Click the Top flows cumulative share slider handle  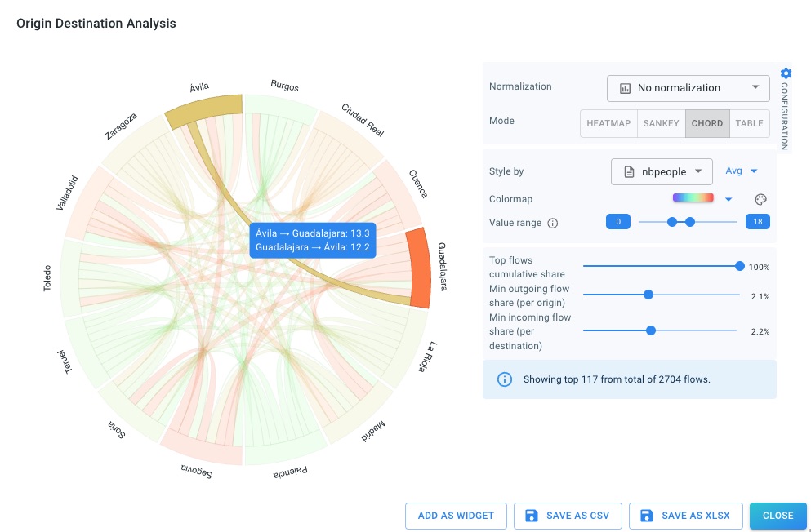(x=740, y=266)
